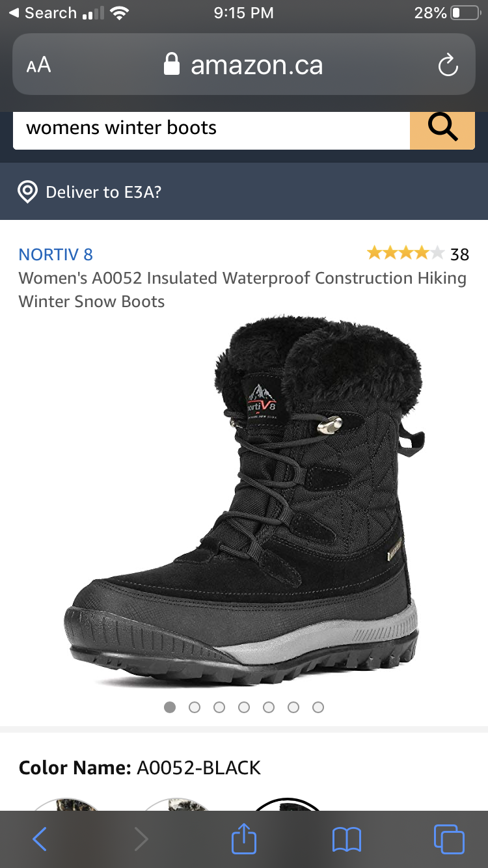
Task: Open the 4-star rating reviews
Action: (418, 253)
